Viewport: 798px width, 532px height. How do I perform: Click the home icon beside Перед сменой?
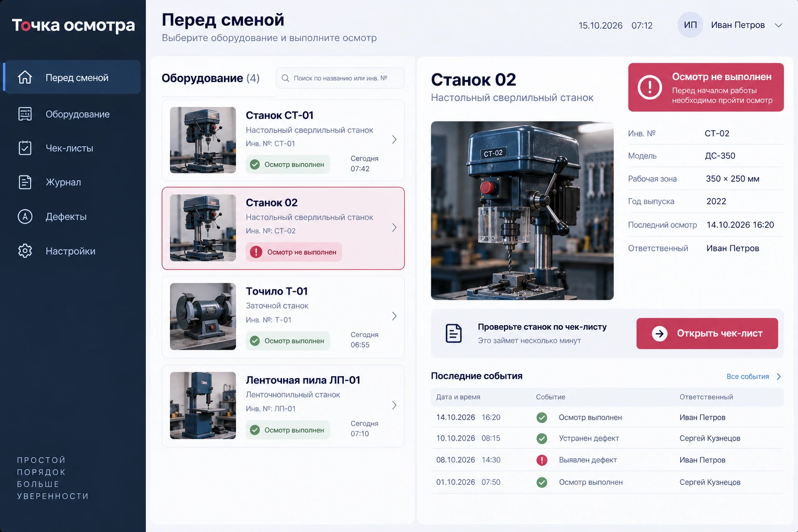(x=25, y=77)
